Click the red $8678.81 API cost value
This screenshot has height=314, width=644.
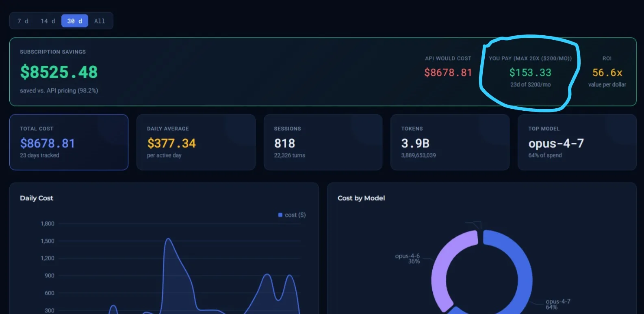click(x=448, y=73)
